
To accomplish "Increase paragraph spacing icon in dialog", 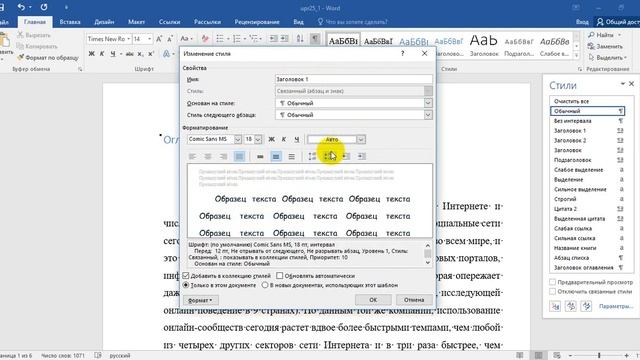I will (312, 156).
